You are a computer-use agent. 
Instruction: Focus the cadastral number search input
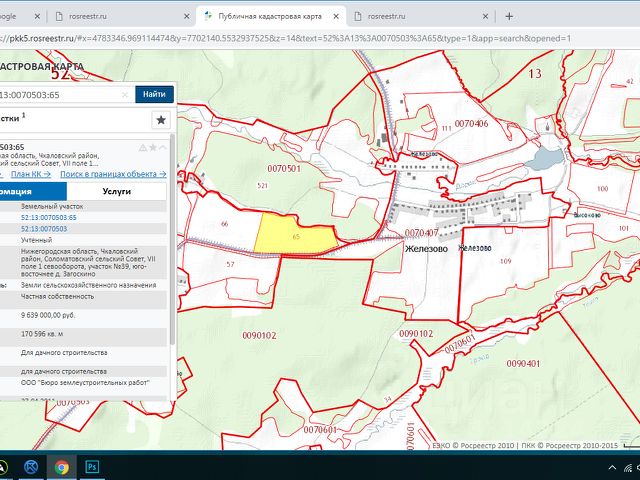[x=60, y=94]
